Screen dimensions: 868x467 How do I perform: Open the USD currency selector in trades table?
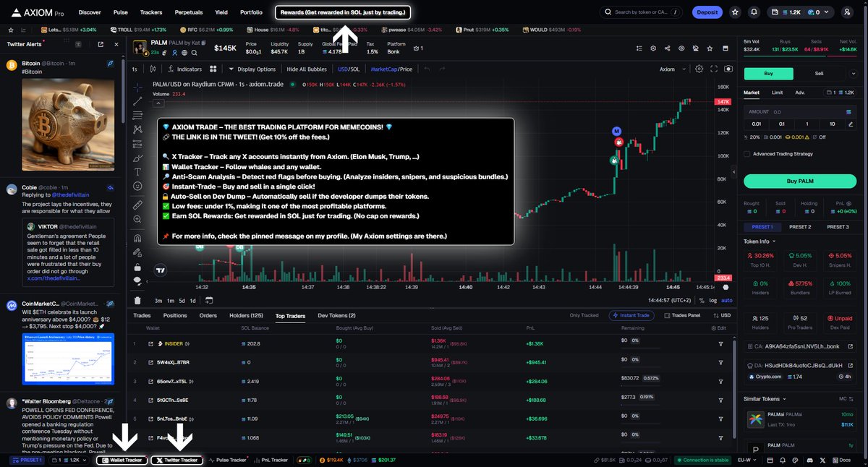point(723,315)
